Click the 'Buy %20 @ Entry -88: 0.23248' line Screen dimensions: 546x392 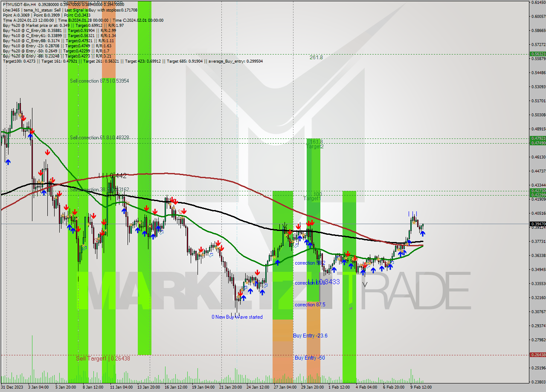pyautogui.click(x=57, y=56)
